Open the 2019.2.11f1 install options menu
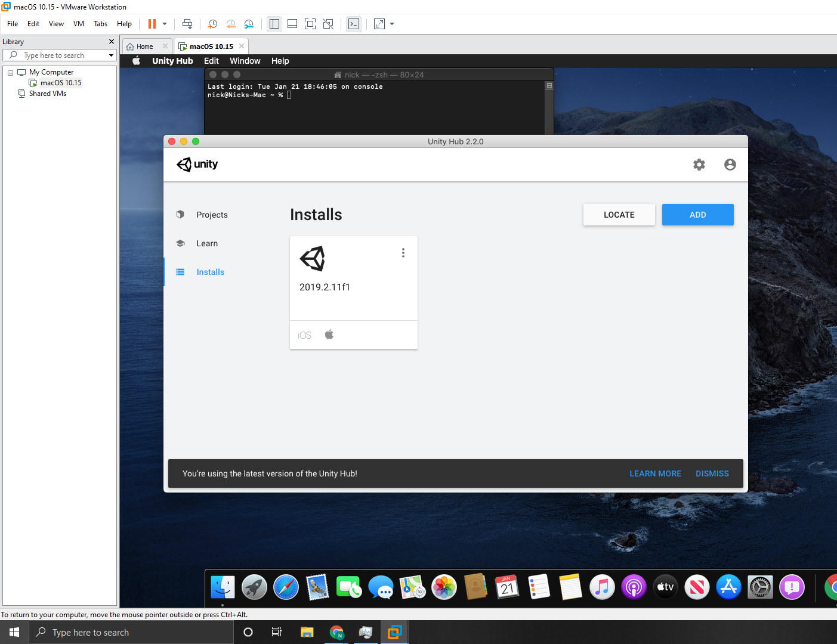The image size is (837, 644). coord(403,253)
